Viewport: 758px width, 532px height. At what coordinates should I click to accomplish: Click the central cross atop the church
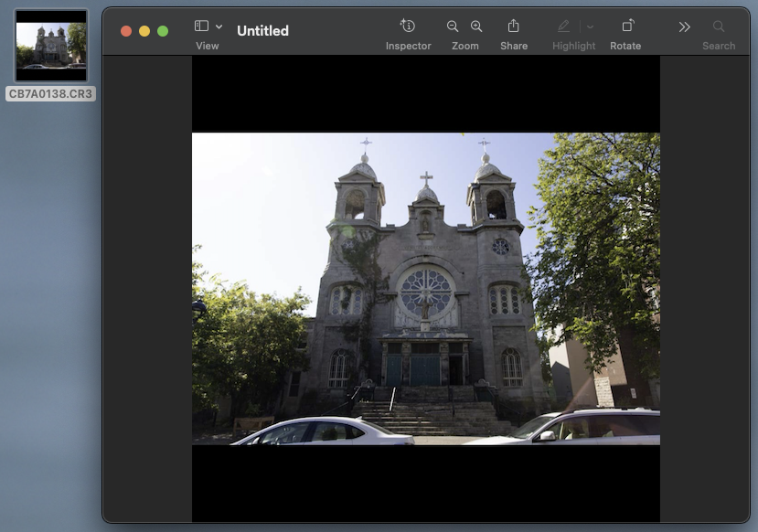[x=426, y=177]
